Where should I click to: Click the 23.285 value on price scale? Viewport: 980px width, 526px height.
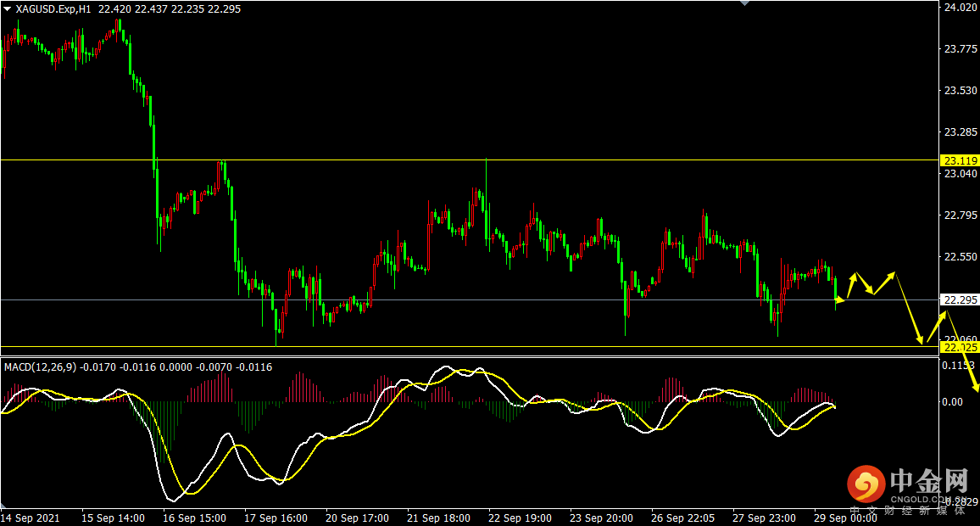pos(960,132)
